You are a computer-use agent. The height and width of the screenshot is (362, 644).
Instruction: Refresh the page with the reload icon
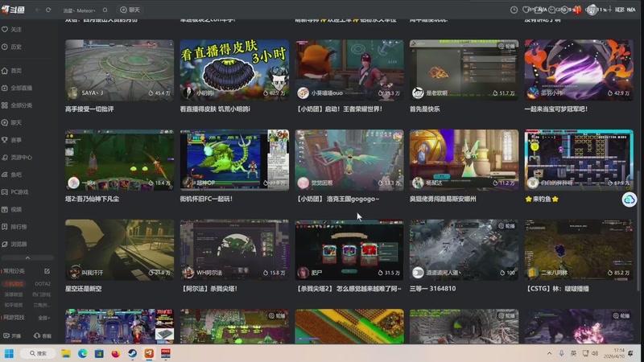click(x=48, y=10)
